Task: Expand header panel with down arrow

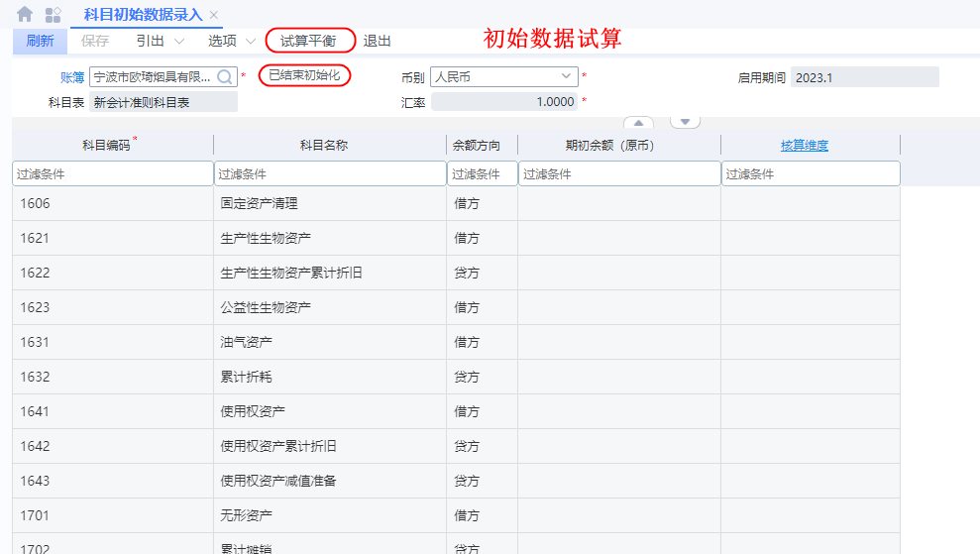Action: (x=685, y=123)
